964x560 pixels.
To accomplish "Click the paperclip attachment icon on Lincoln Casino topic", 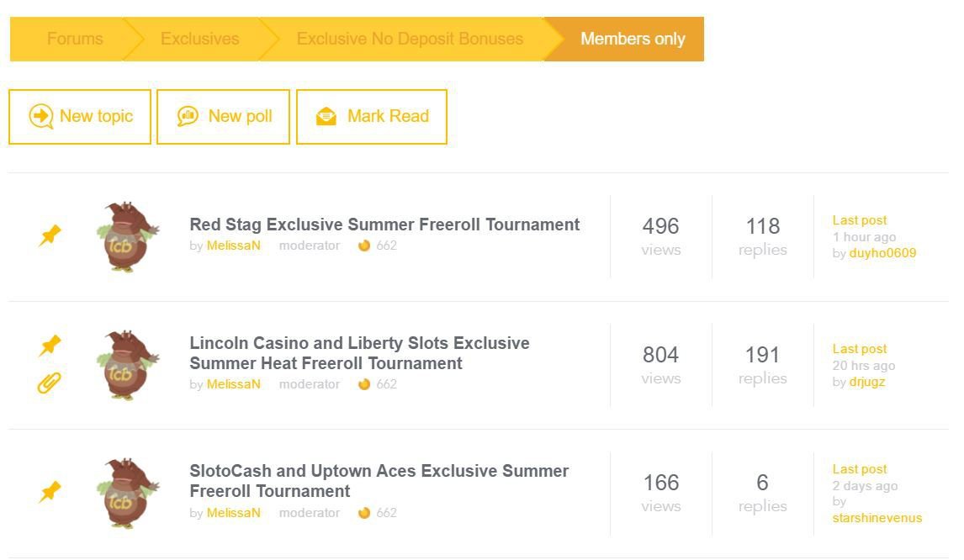I will (49, 383).
